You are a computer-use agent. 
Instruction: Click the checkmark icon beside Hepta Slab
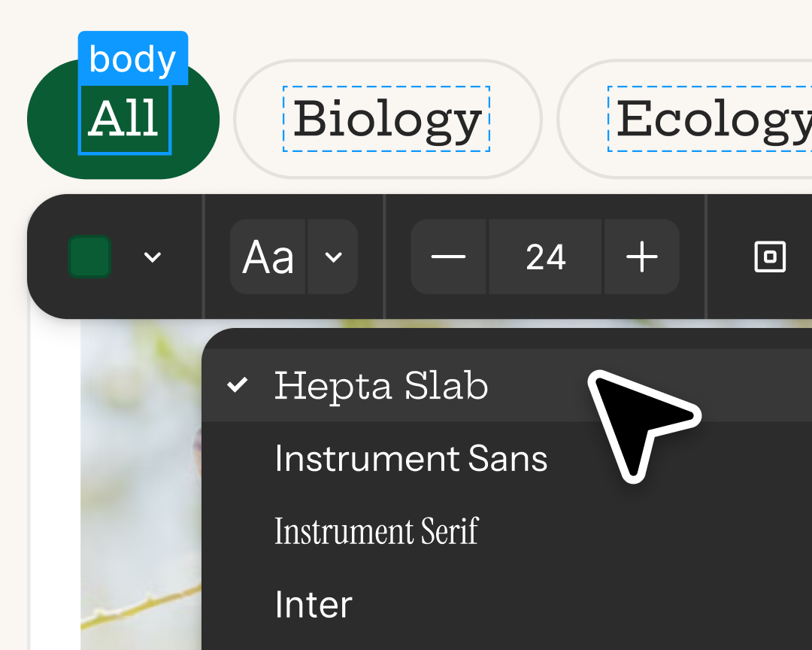(238, 385)
